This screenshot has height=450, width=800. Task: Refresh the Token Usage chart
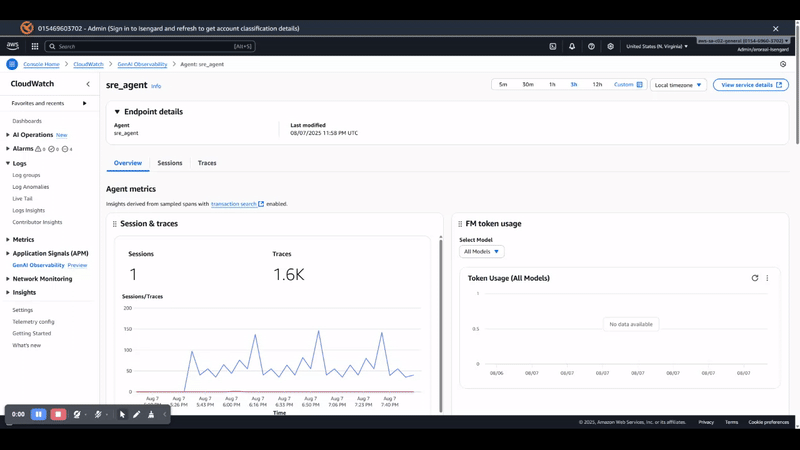tap(755, 278)
